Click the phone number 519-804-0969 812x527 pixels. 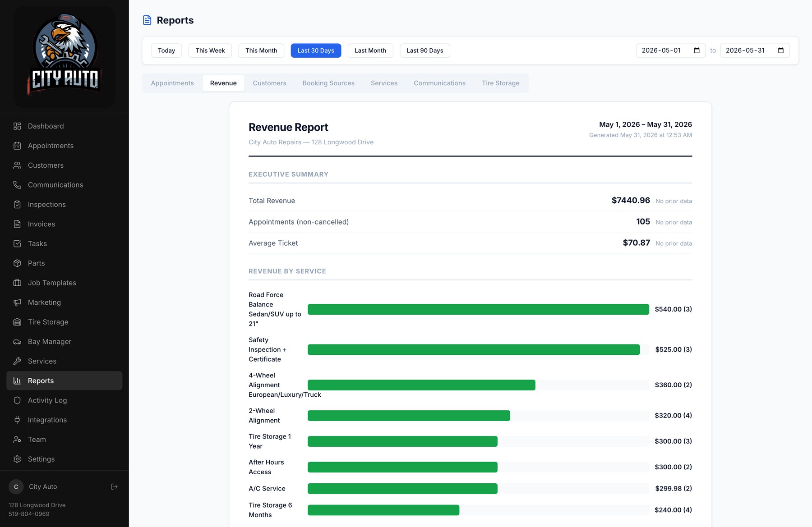click(29, 514)
